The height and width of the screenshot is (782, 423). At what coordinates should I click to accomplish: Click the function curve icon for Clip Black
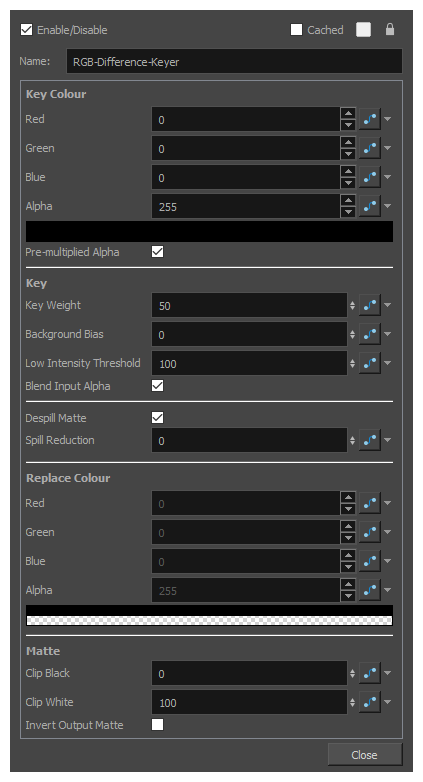(x=370, y=673)
